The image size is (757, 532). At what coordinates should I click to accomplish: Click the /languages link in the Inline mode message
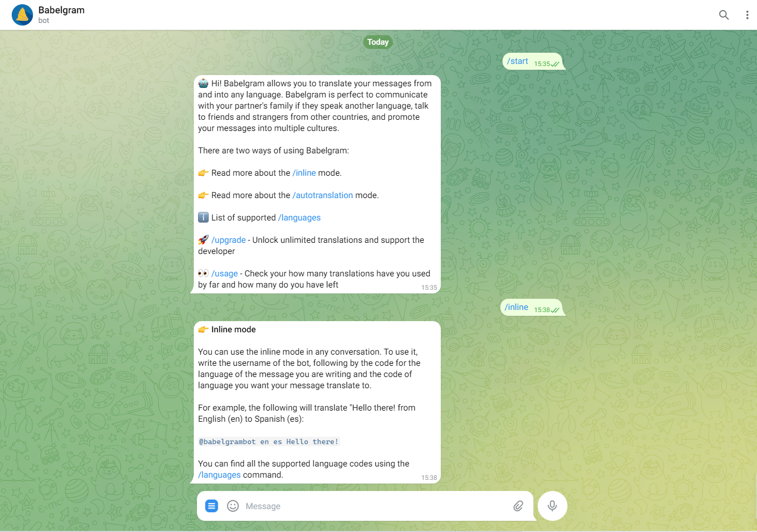click(x=219, y=474)
